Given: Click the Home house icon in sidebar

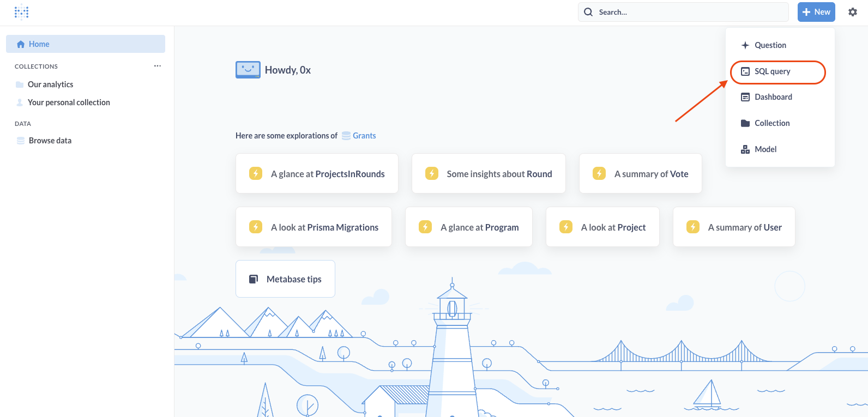Looking at the screenshot, I should 21,44.
